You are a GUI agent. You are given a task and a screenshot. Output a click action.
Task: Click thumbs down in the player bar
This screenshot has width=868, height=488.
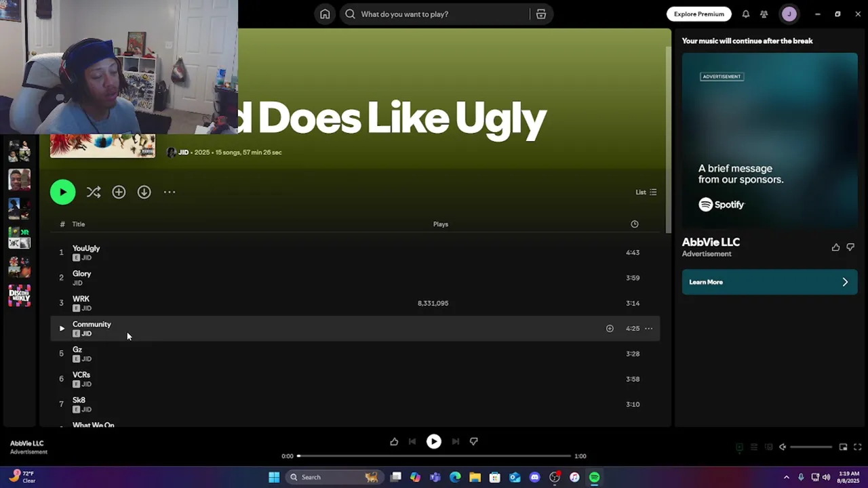click(474, 442)
